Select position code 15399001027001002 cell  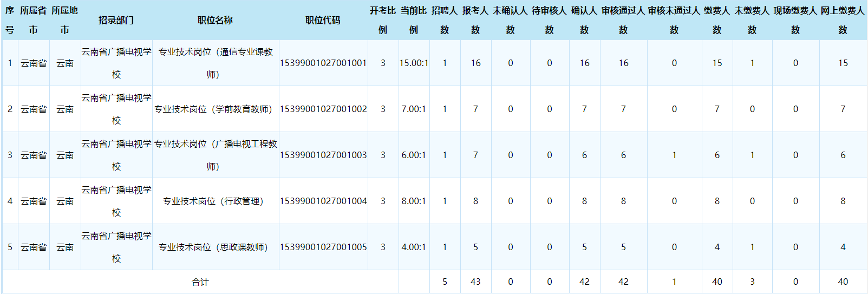click(x=323, y=109)
